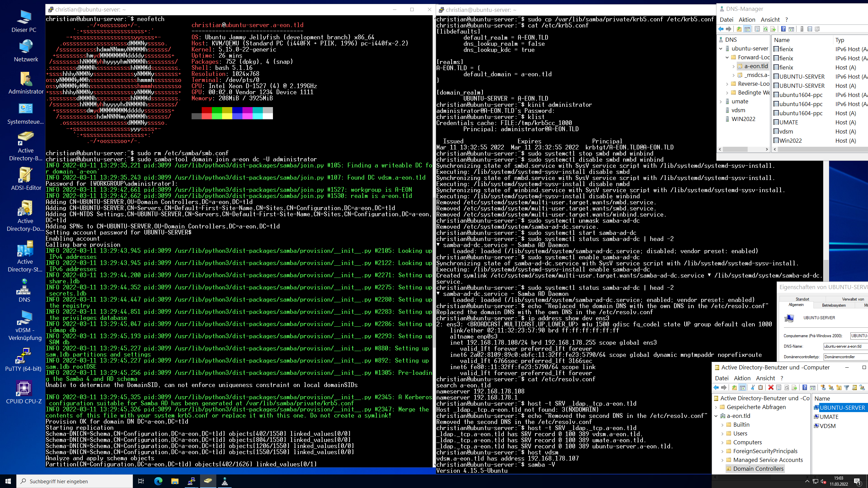Click Help icon in DNS-Manager toolbar

[783, 29]
